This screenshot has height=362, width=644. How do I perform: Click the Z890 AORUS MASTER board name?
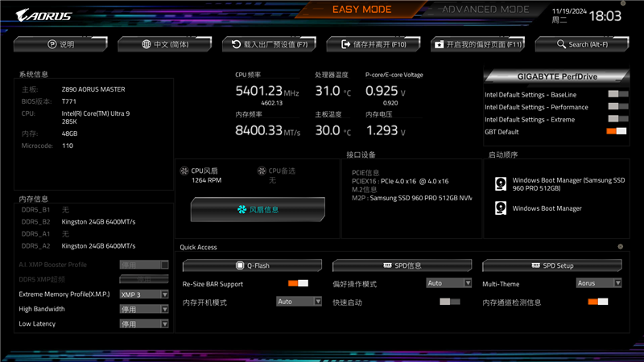93,89
